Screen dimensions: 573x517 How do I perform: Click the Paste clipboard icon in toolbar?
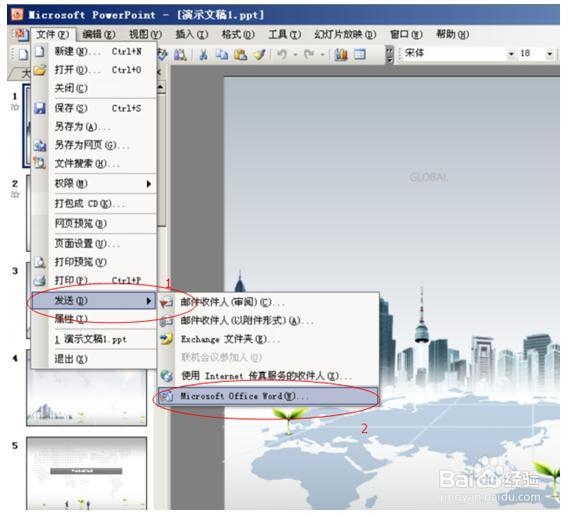tap(240, 55)
